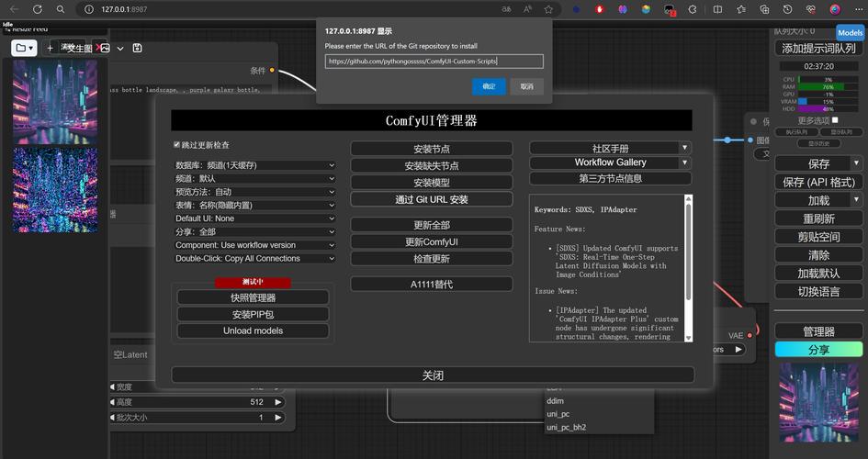The height and width of the screenshot is (459, 868).
Task: Open the 数据库: 频道(1天缓存) dropdown
Action: coord(254,165)
